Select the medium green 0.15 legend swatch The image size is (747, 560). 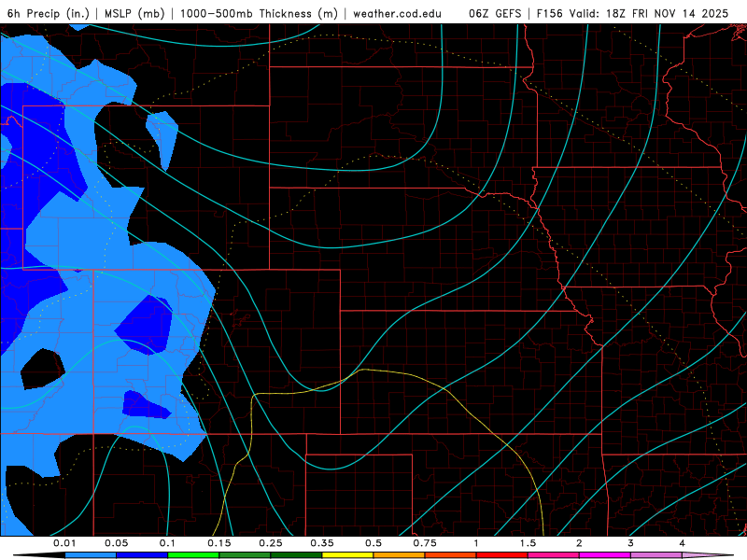pyautogui.click(x=245, y=555)
